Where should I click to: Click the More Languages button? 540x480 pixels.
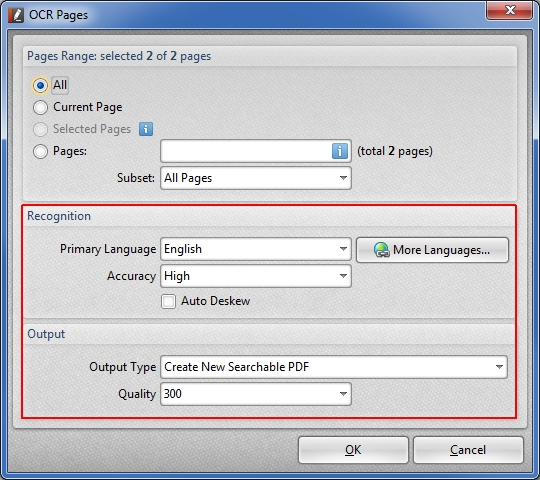432,250
